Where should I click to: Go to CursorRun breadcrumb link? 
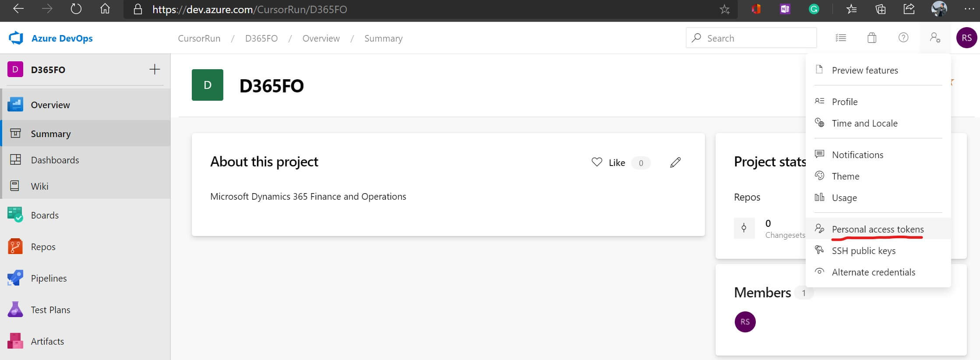[199, 39]
